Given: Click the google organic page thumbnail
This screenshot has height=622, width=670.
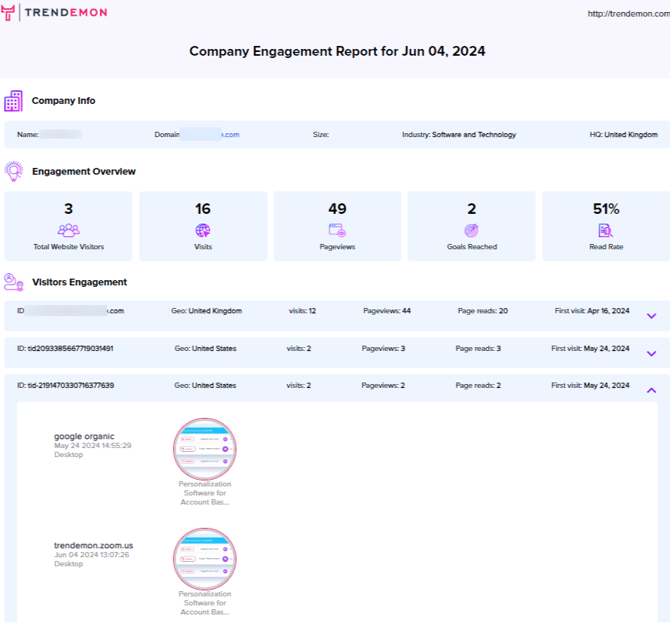Looking at the screenshot, I should 204,449.
